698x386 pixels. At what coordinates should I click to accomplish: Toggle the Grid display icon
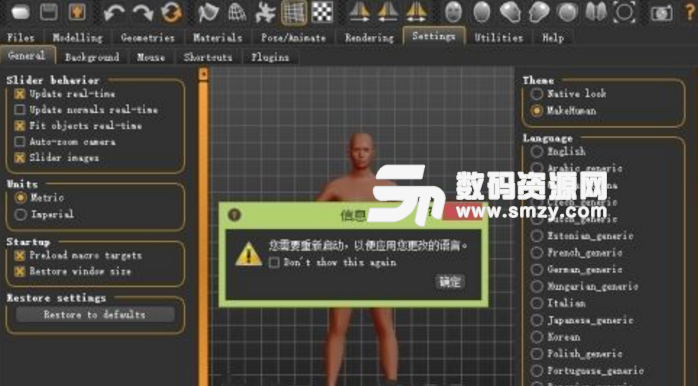coord(294,12)
